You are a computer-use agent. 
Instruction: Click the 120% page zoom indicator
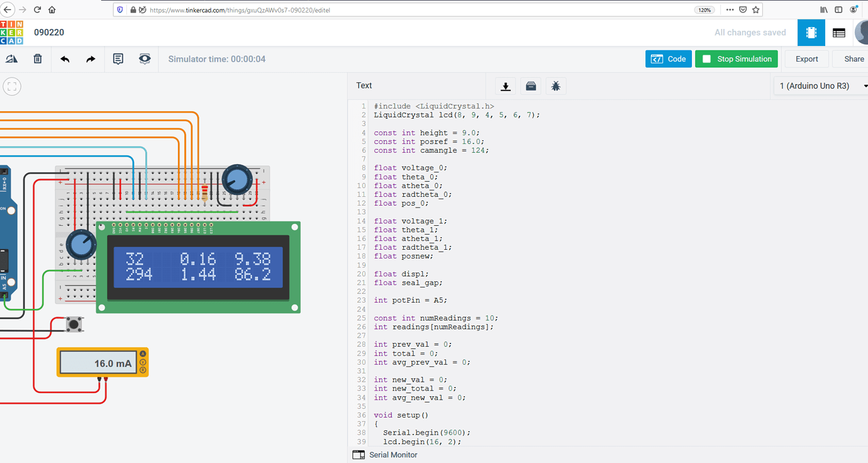pos(704,9)
